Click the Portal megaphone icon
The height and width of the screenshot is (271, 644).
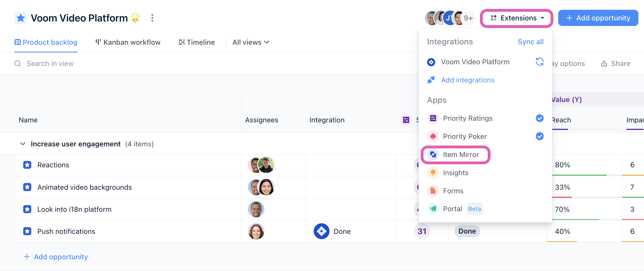(433, 209)
